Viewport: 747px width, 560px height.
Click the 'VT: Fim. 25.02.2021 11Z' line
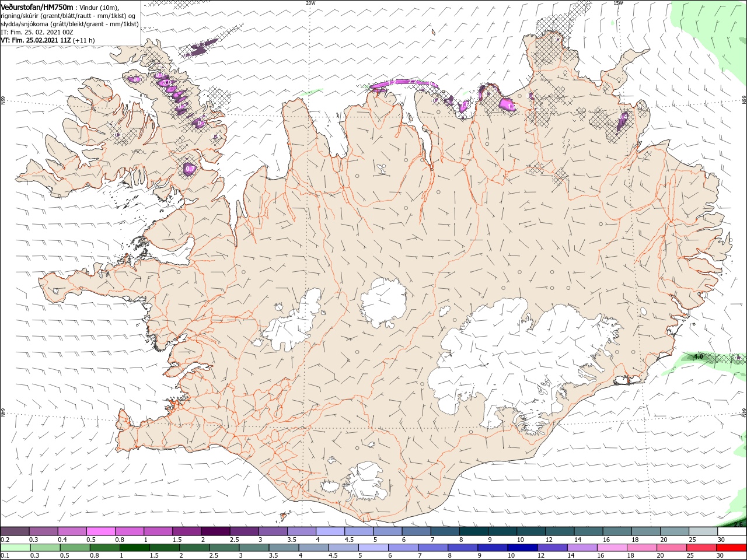[36, 40]
